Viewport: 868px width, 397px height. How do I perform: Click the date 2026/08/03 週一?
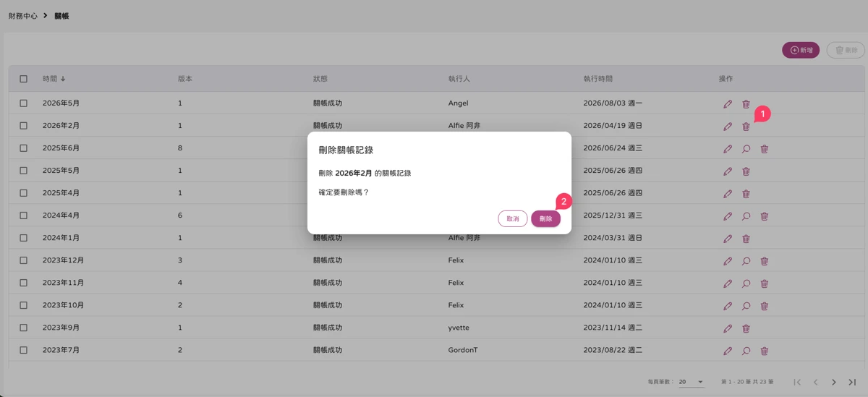(613, 103)
